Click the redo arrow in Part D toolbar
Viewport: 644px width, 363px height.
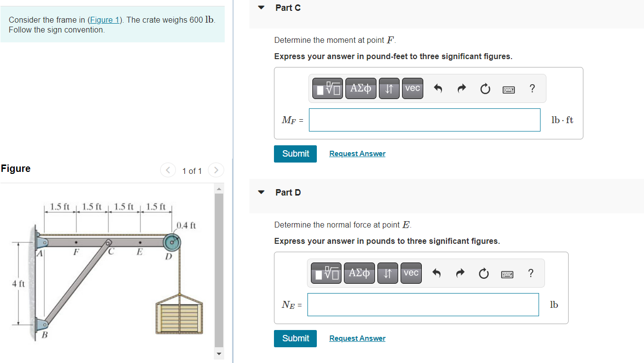pos(460,273)
